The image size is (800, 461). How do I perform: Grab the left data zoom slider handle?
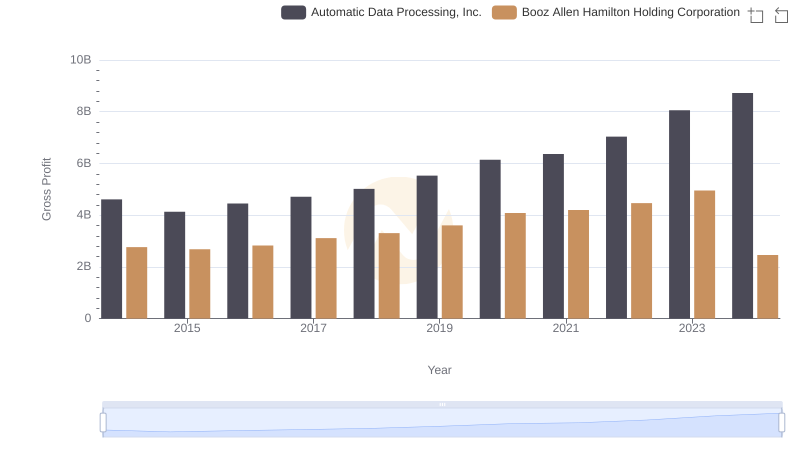pyautogui.click(x=103, y=423)
